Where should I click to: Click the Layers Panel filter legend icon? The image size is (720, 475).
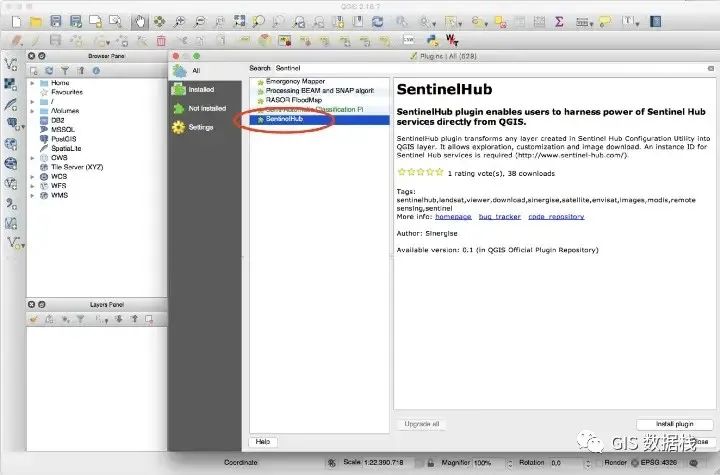coord(80,319)
